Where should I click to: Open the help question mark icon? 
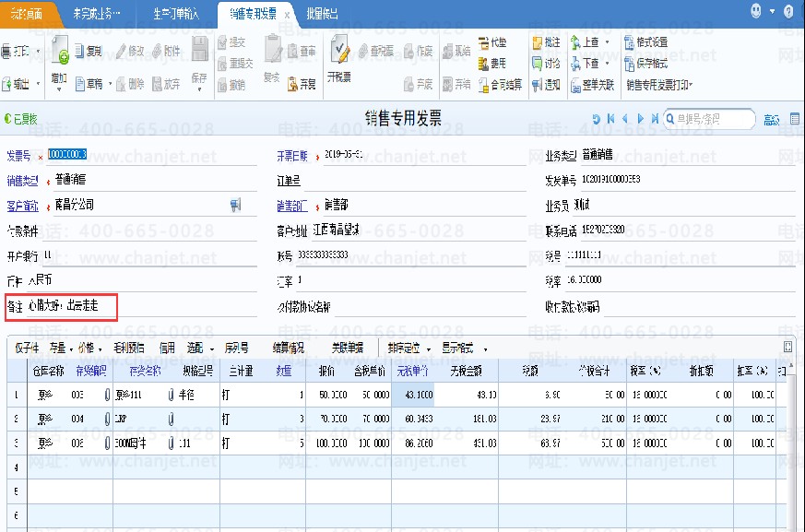coord(787,12)
